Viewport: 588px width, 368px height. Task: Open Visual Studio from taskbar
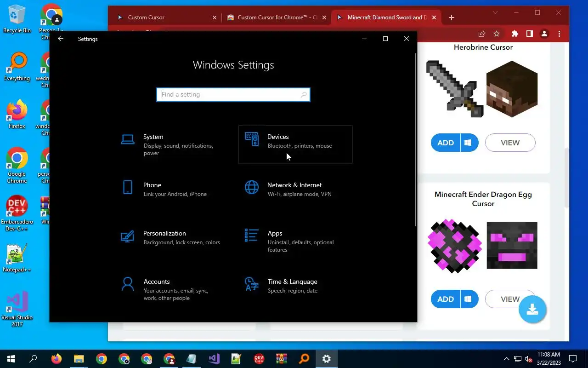coord(214,359)
